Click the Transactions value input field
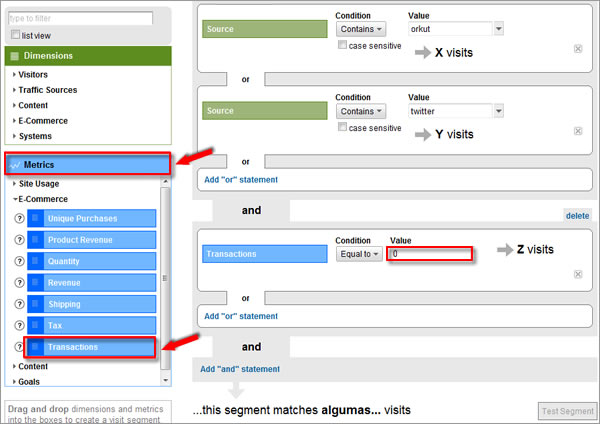 point(429,254)
